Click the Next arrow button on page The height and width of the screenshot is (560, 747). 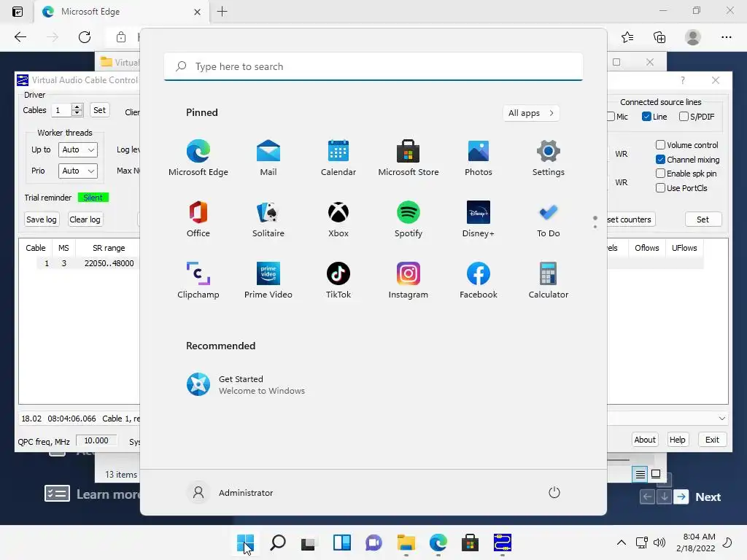click(681, 497)
